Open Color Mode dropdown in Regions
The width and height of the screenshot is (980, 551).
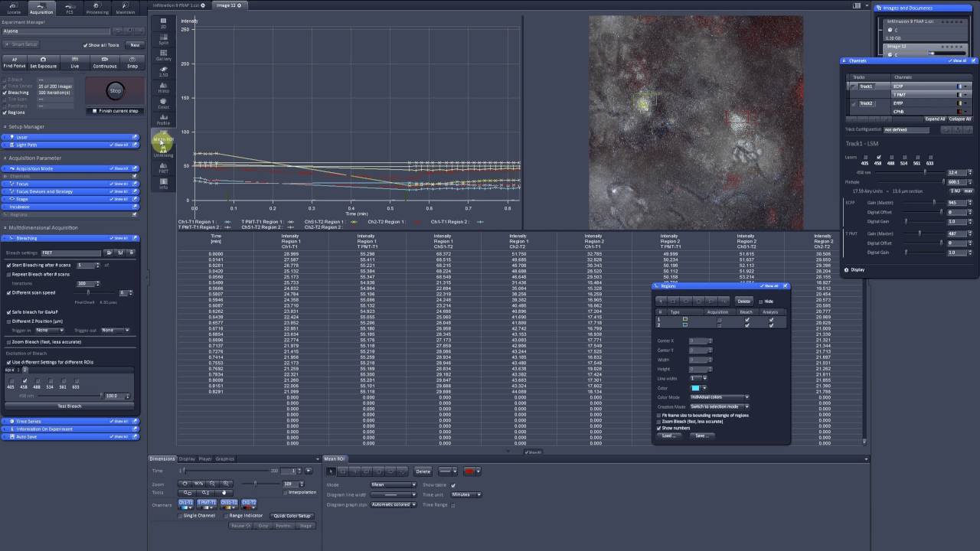[x=720, y=397]
